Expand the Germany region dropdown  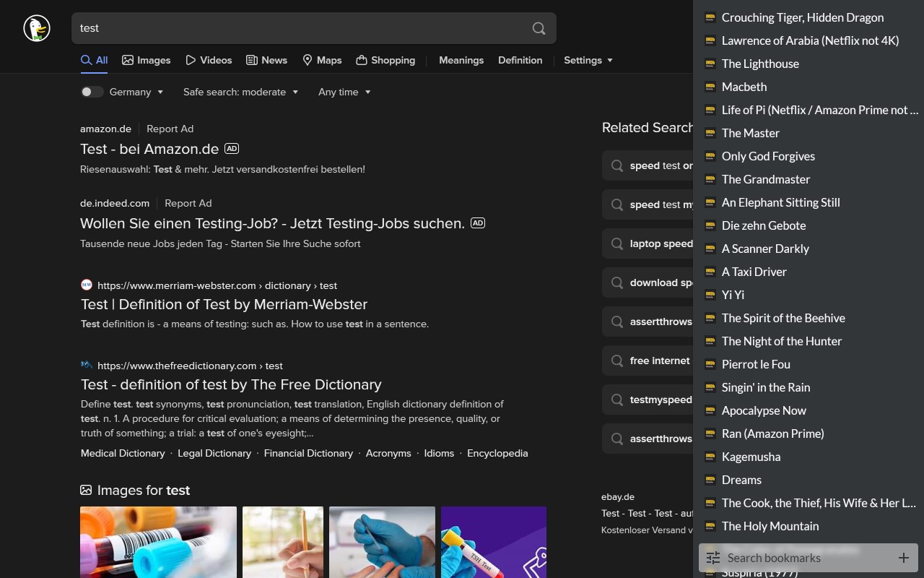pos(136,92)
